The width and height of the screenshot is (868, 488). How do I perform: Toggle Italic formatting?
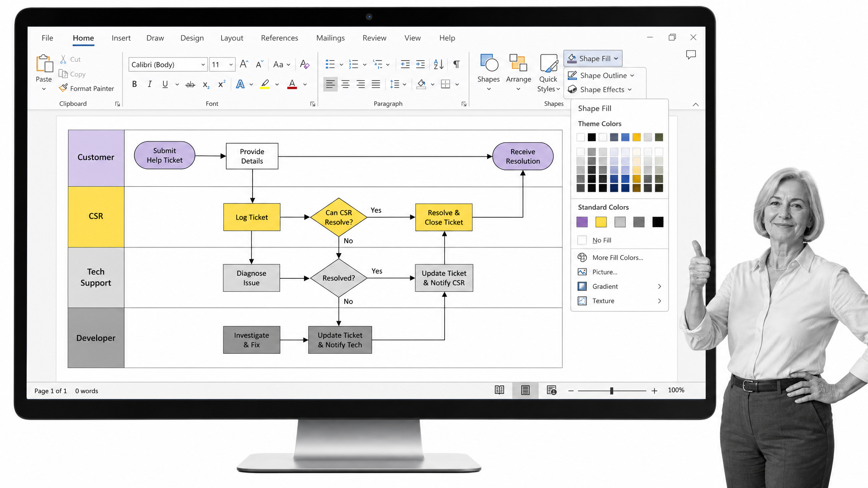click(150, 84)
